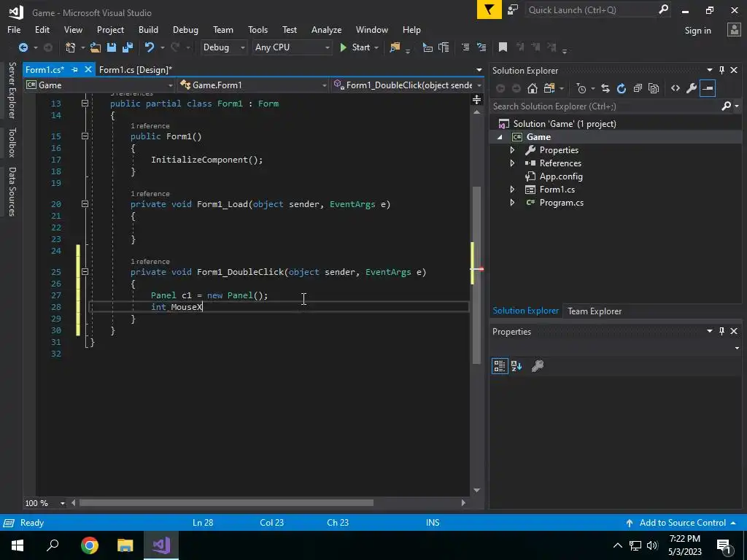Open the Toolbox side tab
Screen dimensions: 747x560
pyautogui.click(x=12, y=142)
